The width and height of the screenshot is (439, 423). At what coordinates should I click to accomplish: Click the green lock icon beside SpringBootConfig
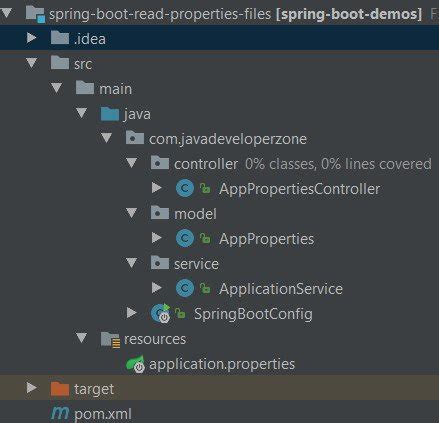click(x=180, y=313)
